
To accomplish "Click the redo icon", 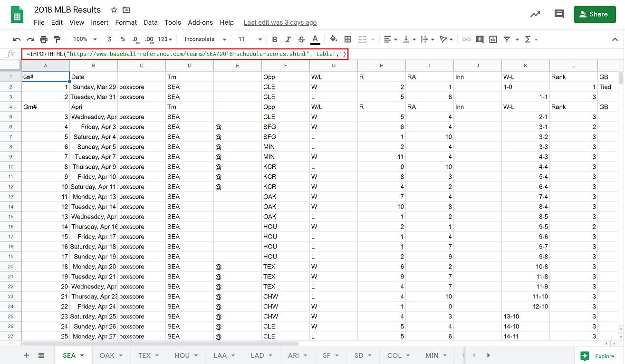I will (x=30, y=39).
